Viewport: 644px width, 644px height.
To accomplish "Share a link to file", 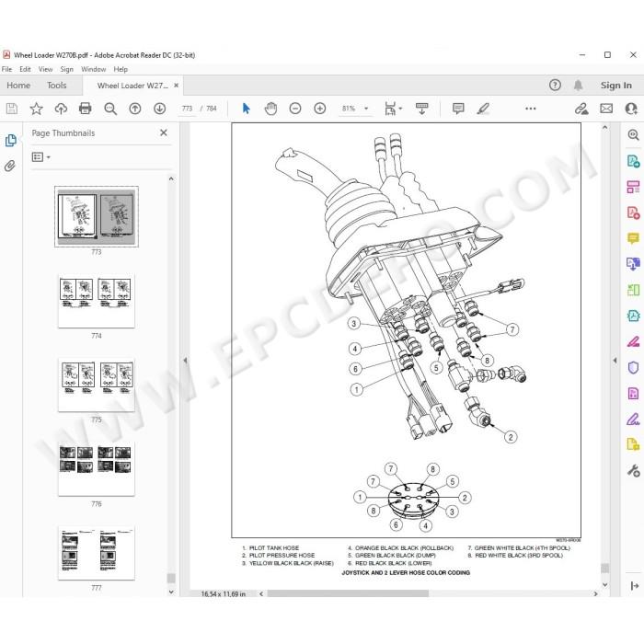I will pos(581,109).
